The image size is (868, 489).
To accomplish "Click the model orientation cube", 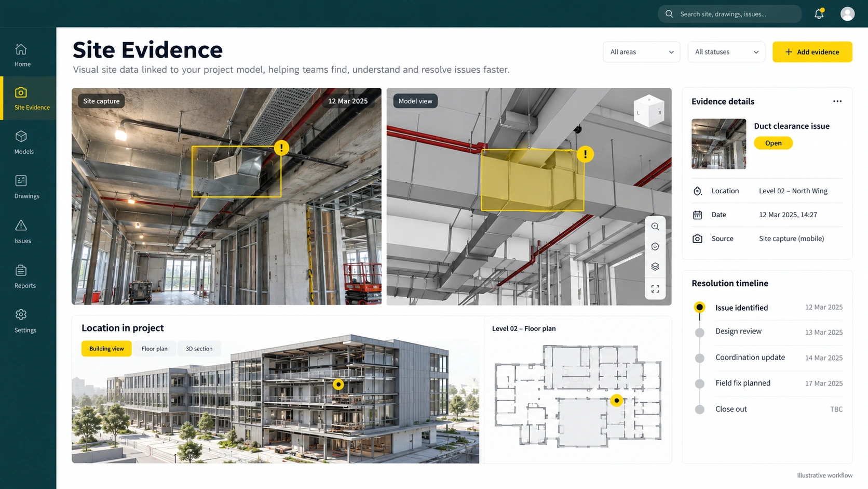I will 649,111.
